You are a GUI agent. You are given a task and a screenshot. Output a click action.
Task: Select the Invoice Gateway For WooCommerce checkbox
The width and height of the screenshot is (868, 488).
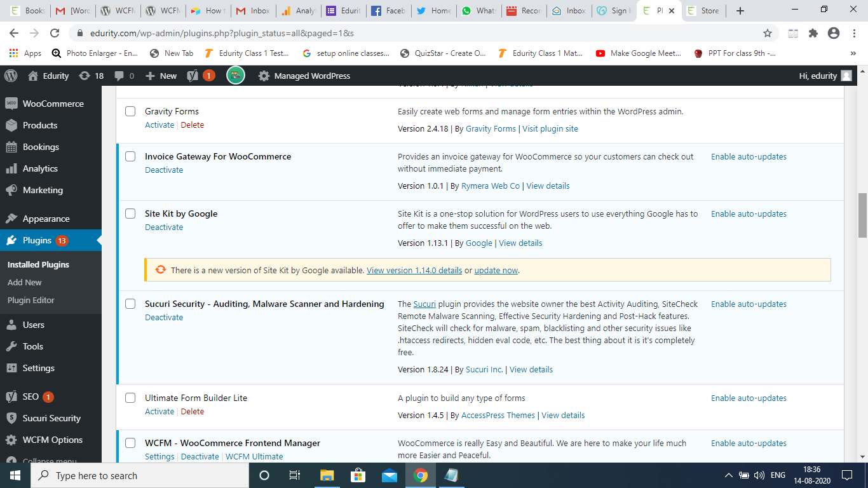(130, 156)
